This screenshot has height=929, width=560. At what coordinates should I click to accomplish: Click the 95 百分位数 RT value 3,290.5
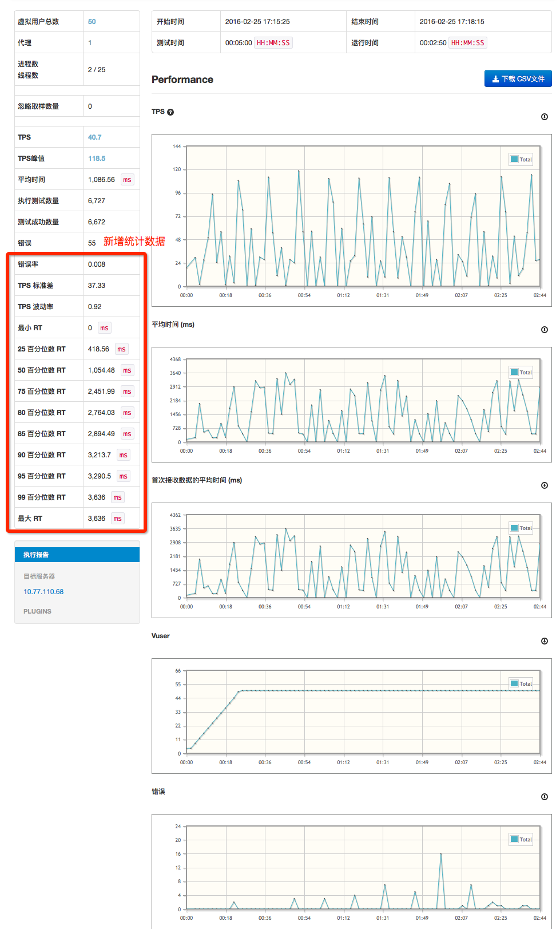click(x=100, y=476)
